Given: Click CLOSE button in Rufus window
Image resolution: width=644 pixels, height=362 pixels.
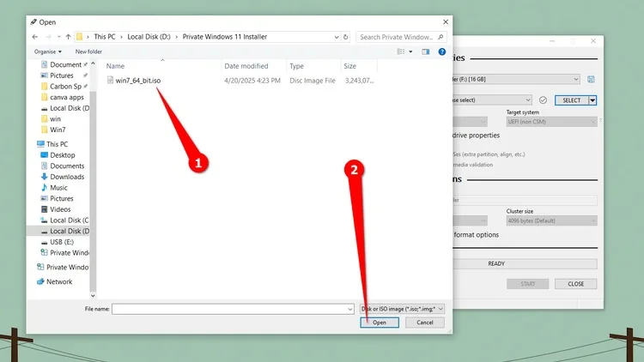Looking at the screenshot, I should coord(576,284).
